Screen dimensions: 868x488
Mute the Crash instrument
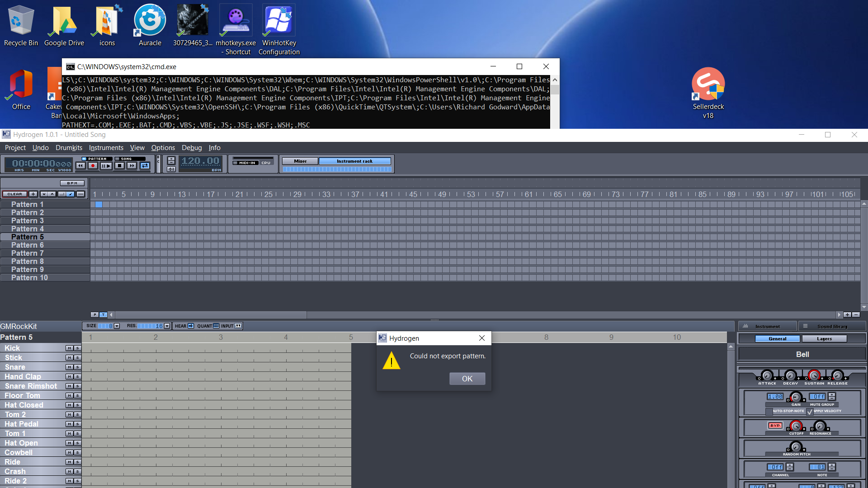[69, 471]
